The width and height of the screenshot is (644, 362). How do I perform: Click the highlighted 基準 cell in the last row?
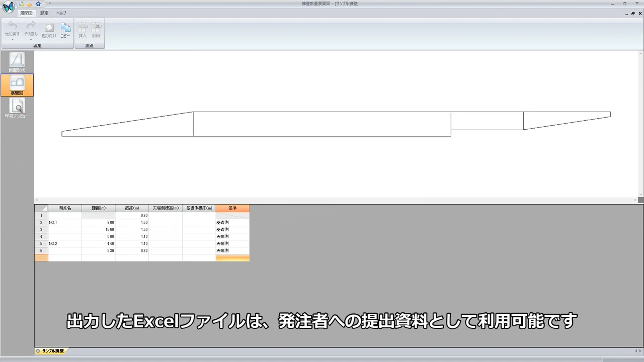tap(232, 257)
